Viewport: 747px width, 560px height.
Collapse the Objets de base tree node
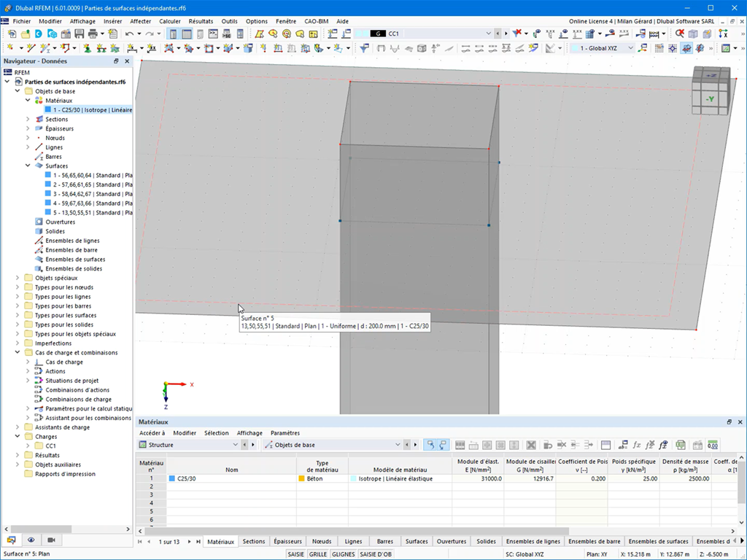pos(18,91)
